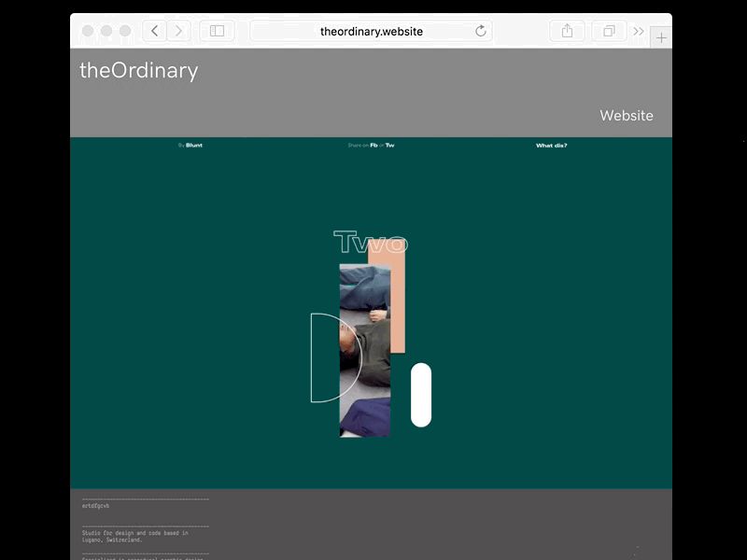Click the Studio for design and code text
Screen dimensions: 747x560
click(134, 536)
